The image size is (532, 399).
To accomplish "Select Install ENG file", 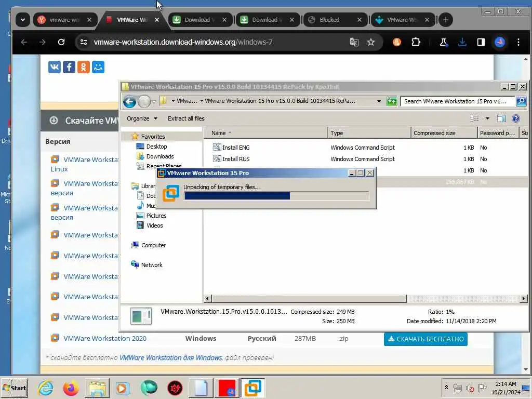I will (236, 148).
